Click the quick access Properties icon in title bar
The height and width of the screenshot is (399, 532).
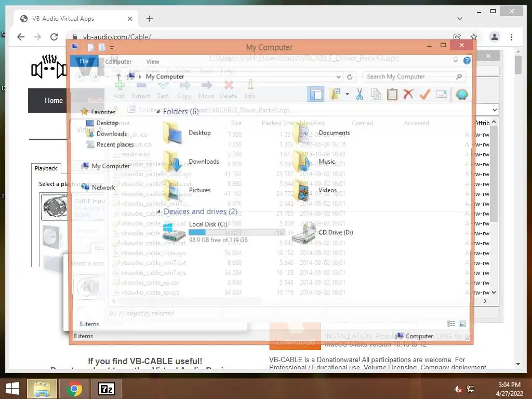(90, 47)
